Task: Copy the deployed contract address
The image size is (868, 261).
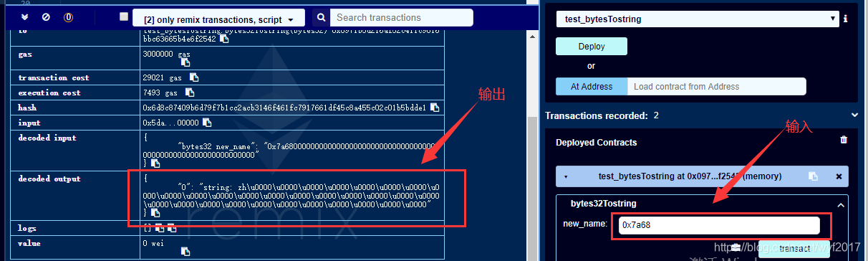Action: pos(812,176)
